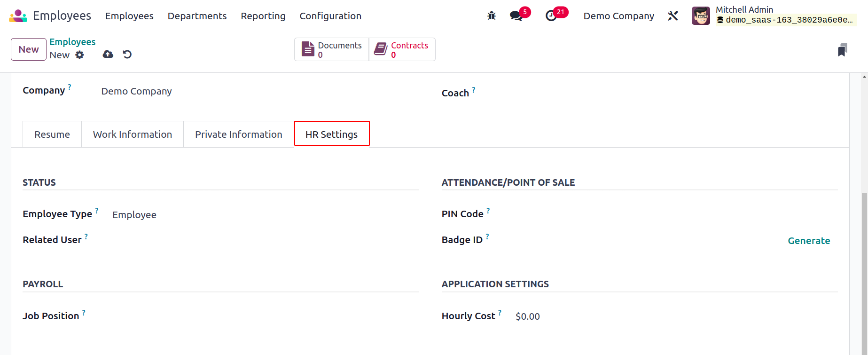
Task: Click the wrench and screwdriver tools icon
Action: pyautogui.click(x=673, y=16)
